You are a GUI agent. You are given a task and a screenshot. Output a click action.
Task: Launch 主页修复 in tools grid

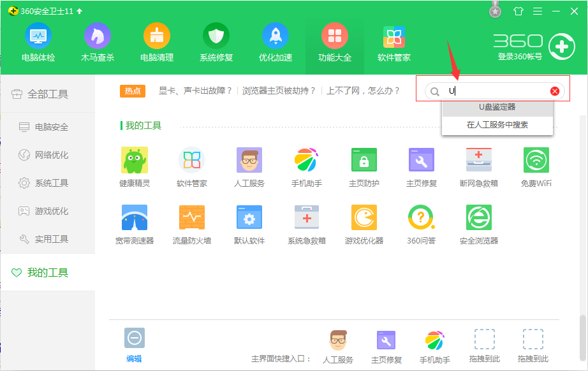pos(421,167)
